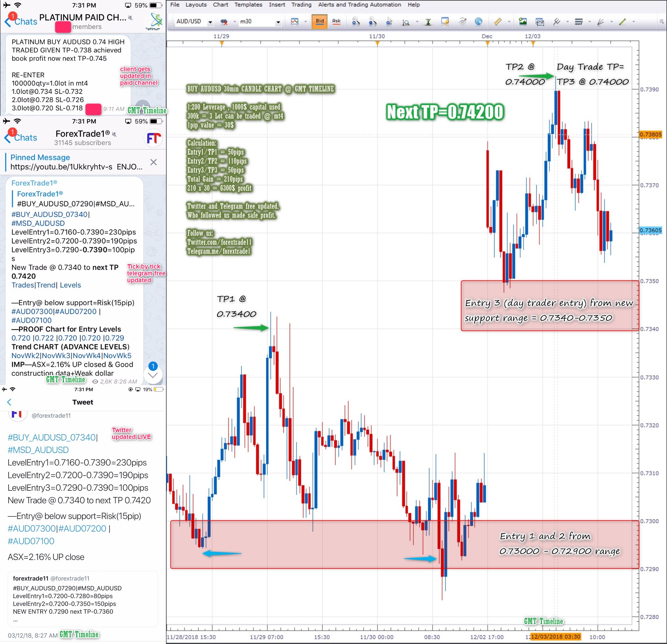Image resolution: width=667 pixels, height=644 pixels.
Task: Open the Help menu
Action: 413,5
